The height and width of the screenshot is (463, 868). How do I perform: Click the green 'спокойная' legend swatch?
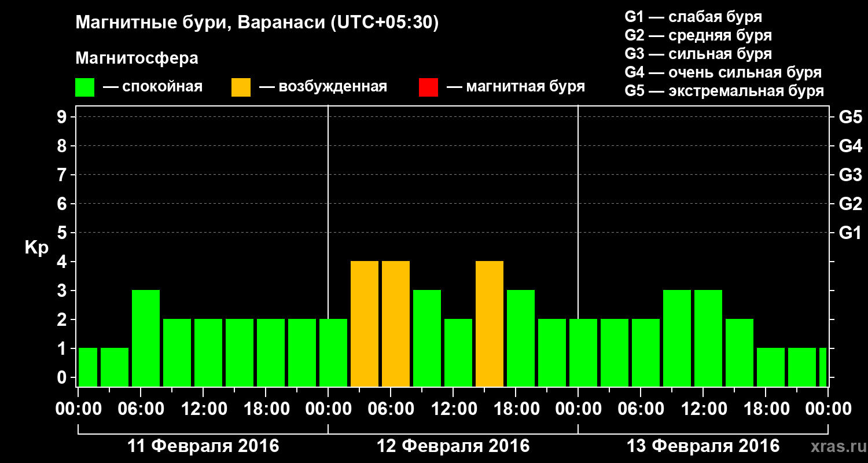(84, 87)
